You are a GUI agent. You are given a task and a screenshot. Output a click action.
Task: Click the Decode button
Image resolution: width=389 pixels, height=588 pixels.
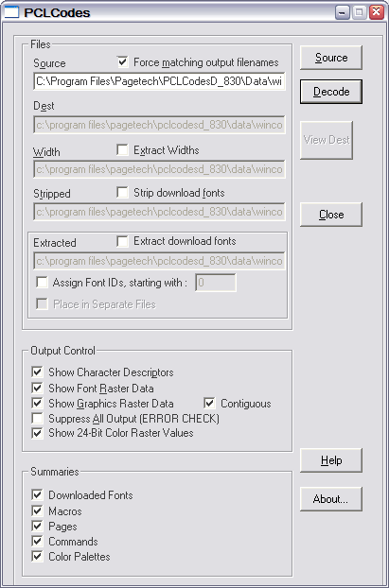(331, 92)
